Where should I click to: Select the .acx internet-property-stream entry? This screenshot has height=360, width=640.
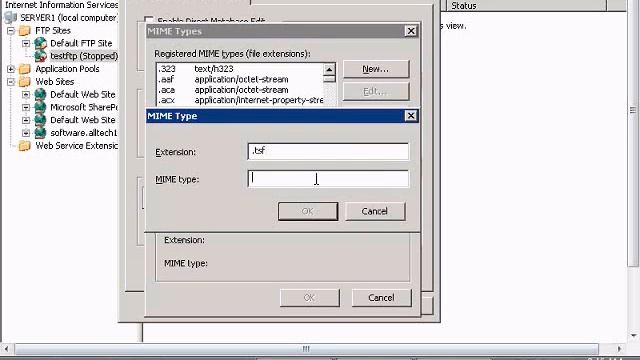[240, 100]
